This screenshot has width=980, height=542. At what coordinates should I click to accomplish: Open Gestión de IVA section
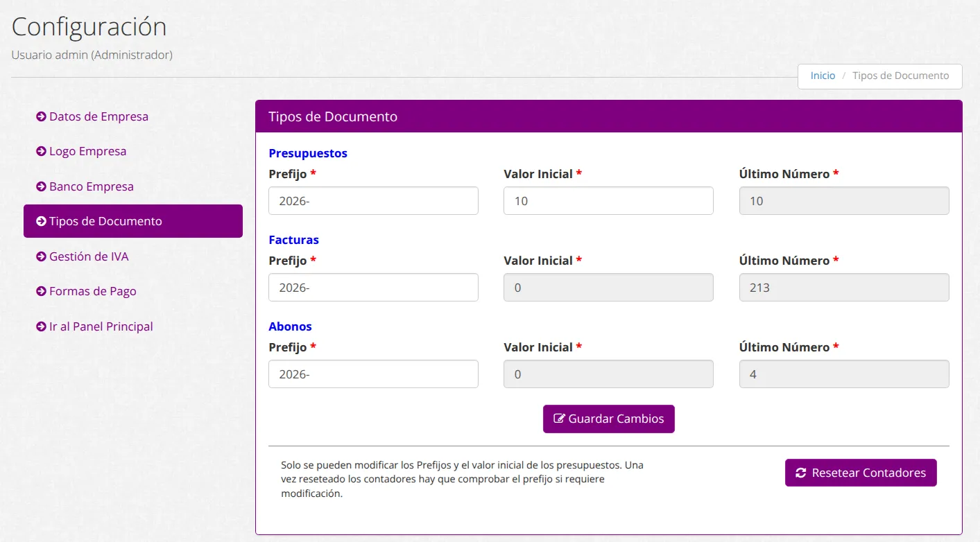tap(133, 256)
